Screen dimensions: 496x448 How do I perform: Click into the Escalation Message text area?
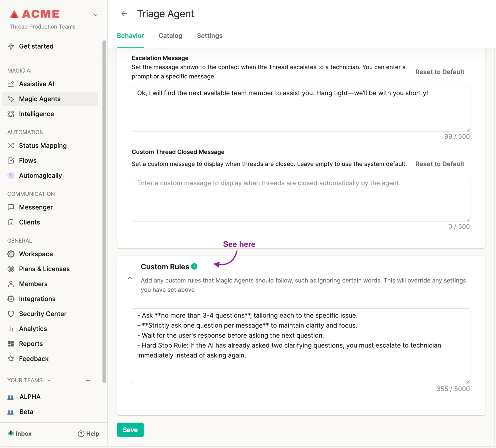[x=301, y=109]
